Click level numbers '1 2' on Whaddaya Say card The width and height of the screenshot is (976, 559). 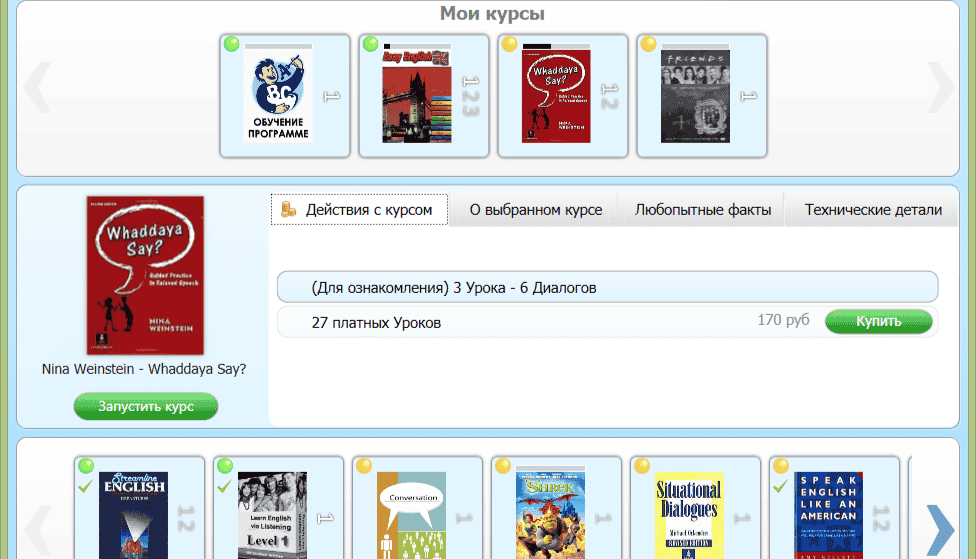(609, 96)
